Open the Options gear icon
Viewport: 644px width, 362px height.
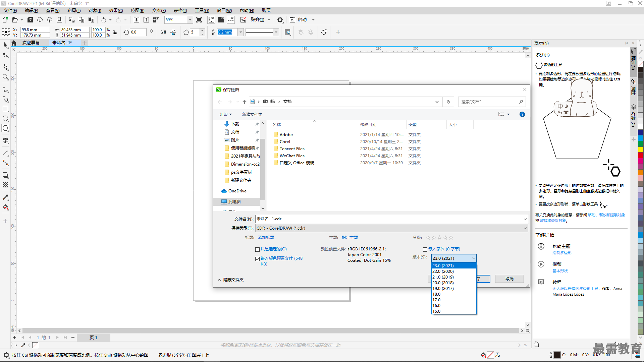coord(280,20)
